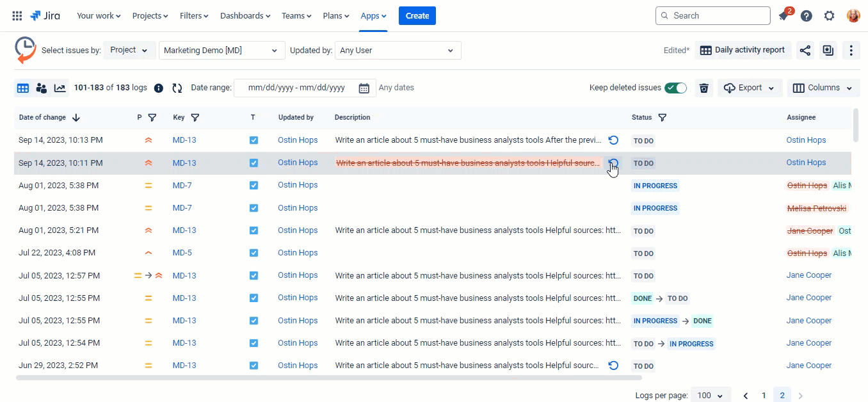Open the Export dropdown

[x=750, y=88]
